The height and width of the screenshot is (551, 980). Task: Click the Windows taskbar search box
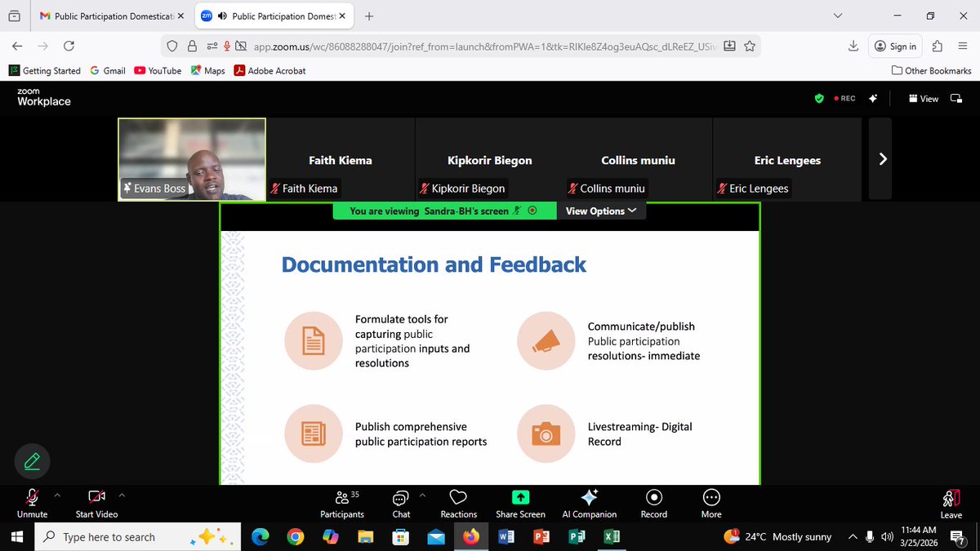coord(139,537)
